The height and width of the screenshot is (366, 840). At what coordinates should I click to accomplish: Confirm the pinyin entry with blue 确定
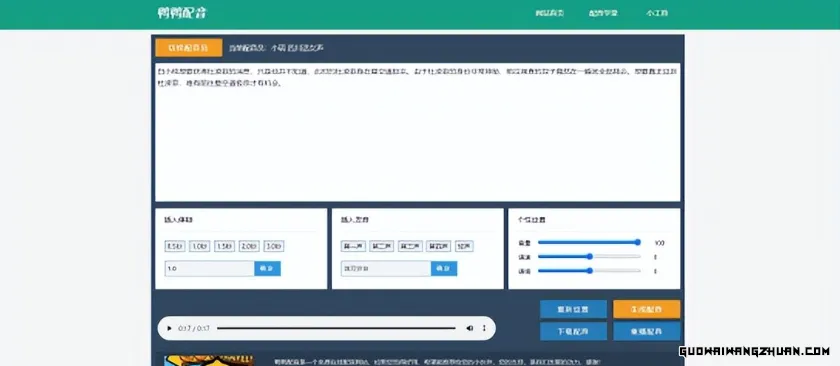[444, 268]
